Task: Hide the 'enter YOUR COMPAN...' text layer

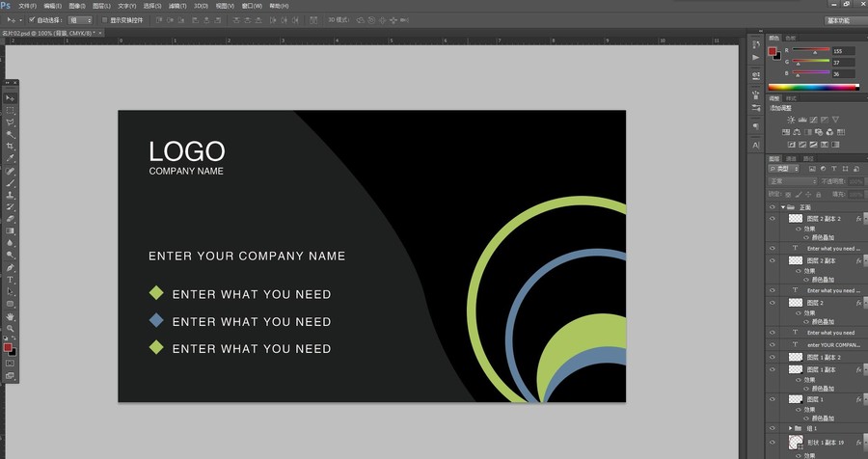Action: pyautogui.click(x=773, y=345)
